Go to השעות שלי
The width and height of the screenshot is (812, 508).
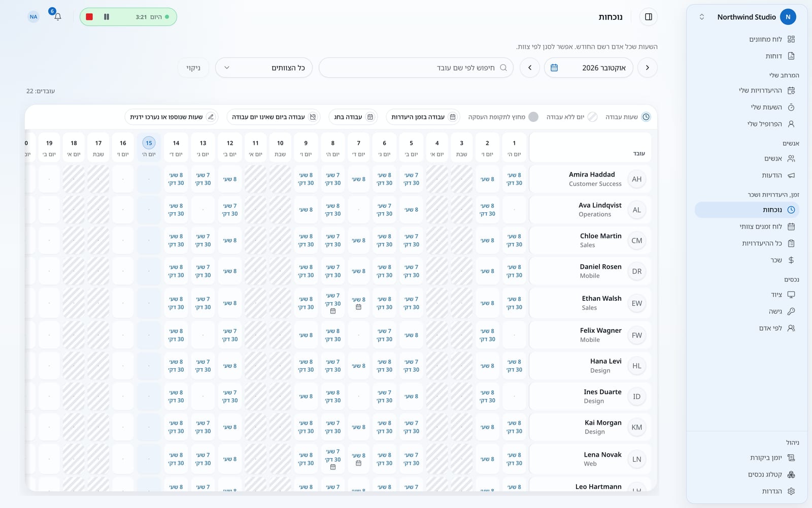747,107
